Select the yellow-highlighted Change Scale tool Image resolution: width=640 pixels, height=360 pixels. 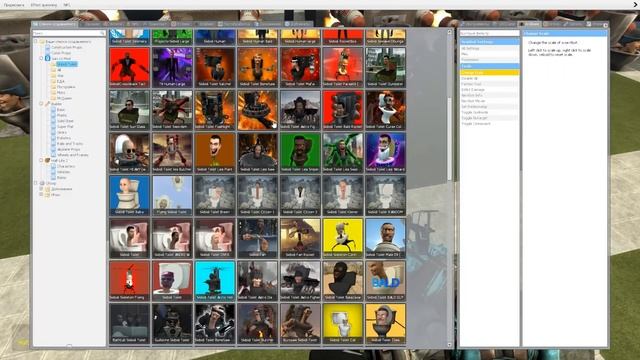pyautogui.click(x=490, y=72)
